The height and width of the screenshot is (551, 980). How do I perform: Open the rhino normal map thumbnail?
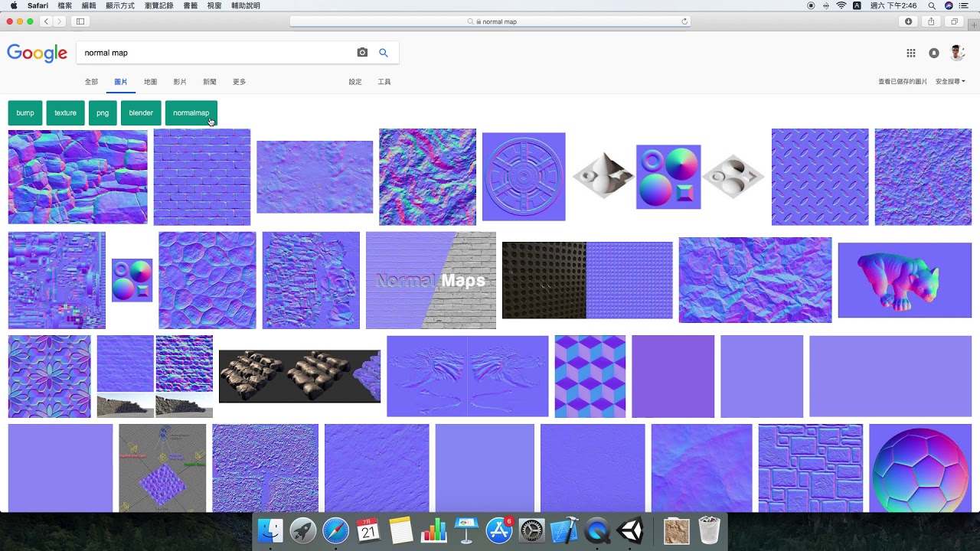[905, 280]
